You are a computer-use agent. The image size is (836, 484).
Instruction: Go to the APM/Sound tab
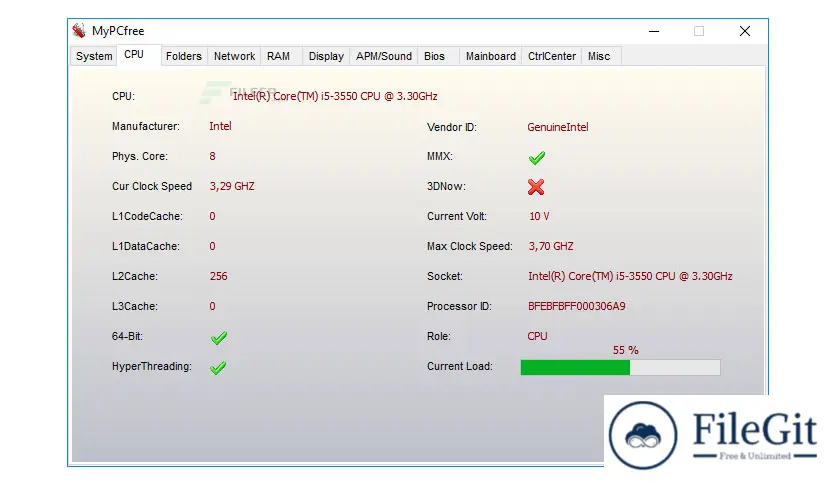pyautogui.click(x=384, y=57)
